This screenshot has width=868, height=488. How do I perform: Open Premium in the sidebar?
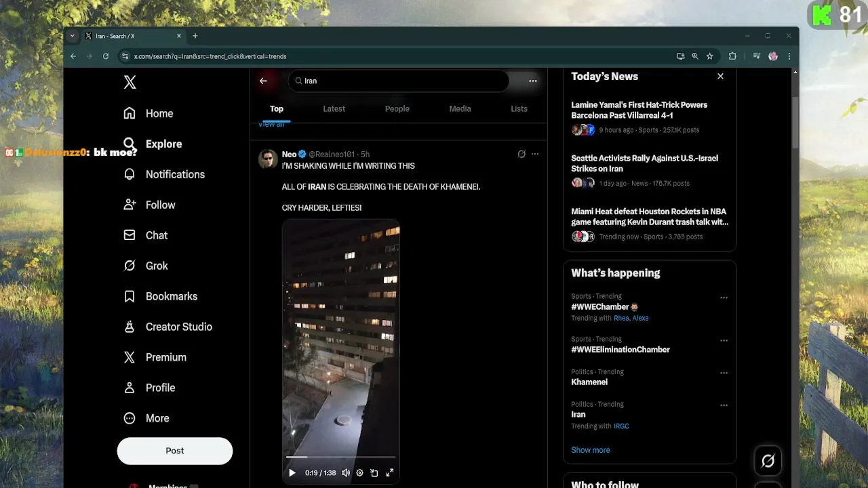click(155, 357)
